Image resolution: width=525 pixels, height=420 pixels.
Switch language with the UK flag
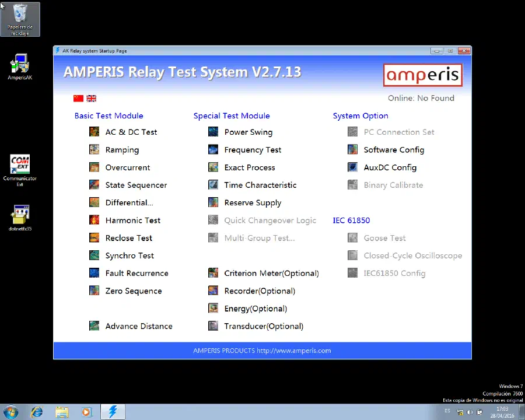(91, 98)
